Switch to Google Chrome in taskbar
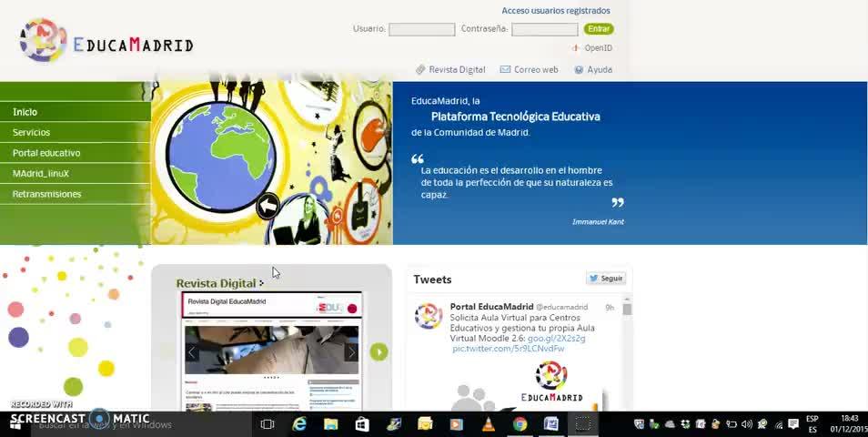Viewport: 868px width, 437px height. (x=520, y=424)
